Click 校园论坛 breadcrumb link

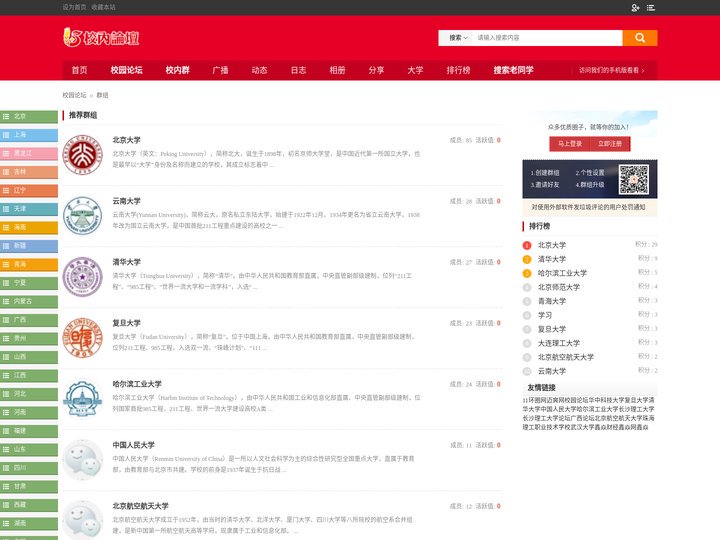[74, 95]
